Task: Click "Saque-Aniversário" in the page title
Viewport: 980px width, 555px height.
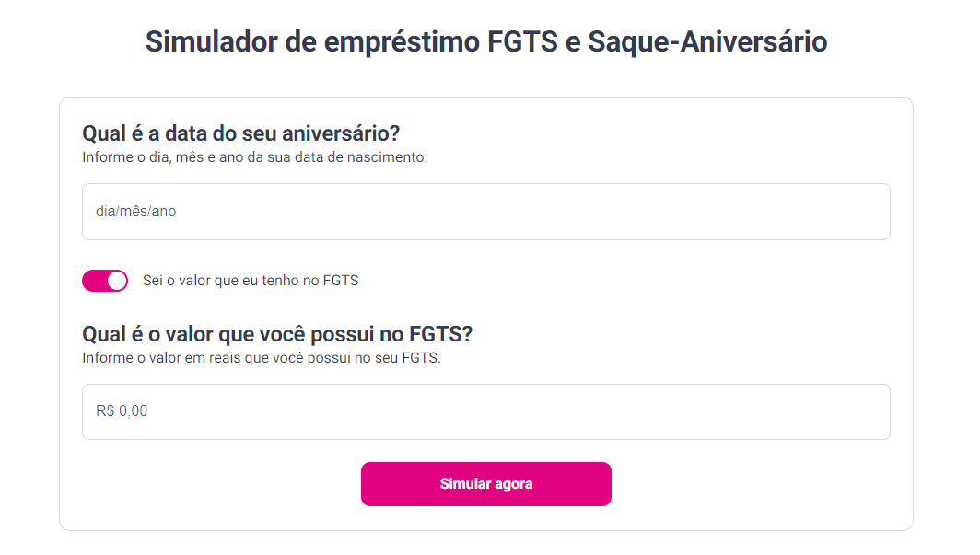Action: [707, 42]
